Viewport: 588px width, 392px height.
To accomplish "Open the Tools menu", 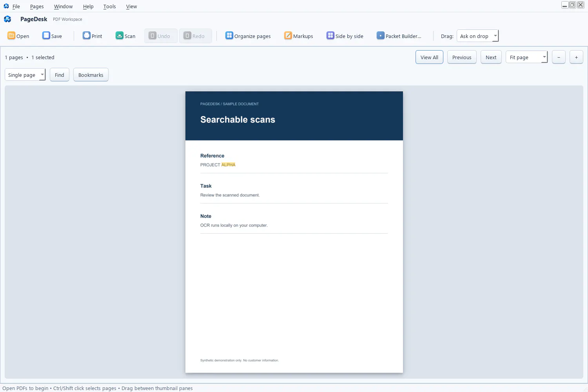I will (x=109, y=6).
